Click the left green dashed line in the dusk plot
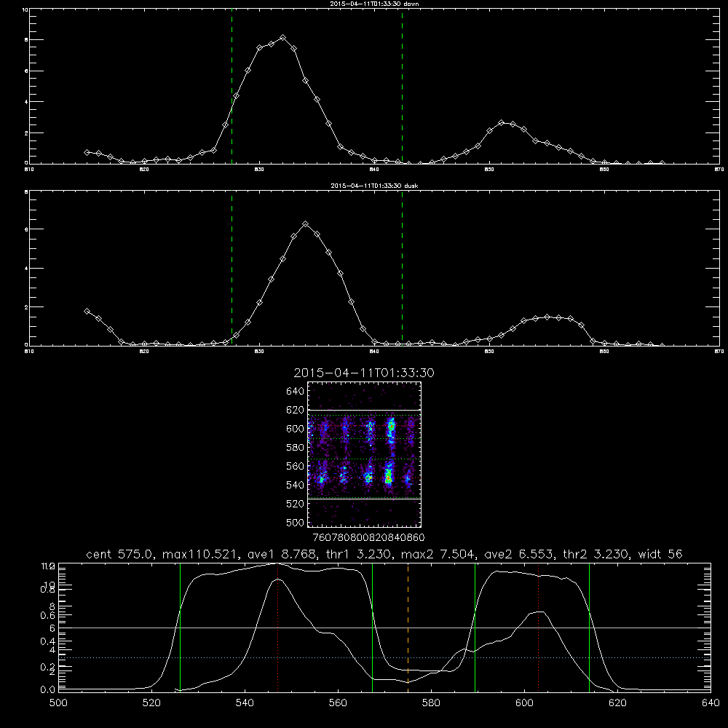This screenshot has width=728, height=728. click(x=232, y=268)
